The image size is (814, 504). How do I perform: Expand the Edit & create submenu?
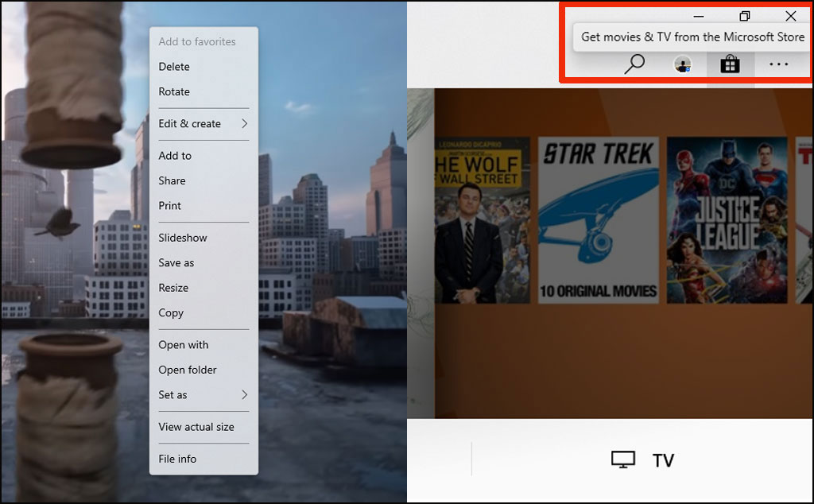203,123
